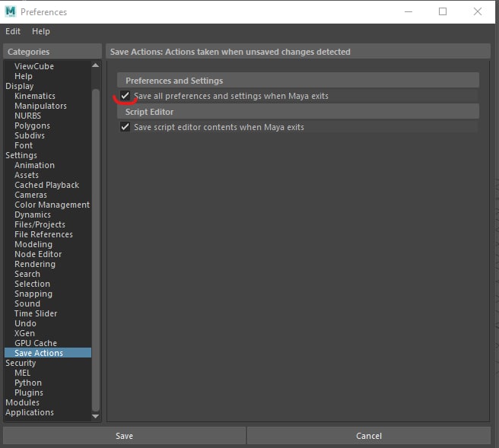Image resolution: width=499 pixels, height=448 pixels.
Task: Click the Maya logo icon in title bar
Action: 10,11
